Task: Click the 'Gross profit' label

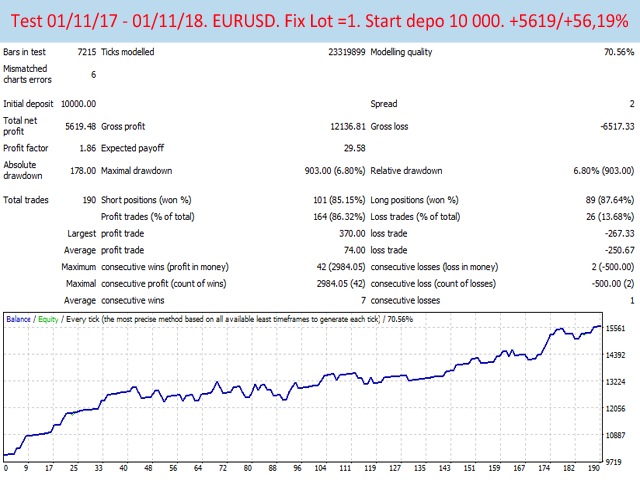Action: pyautogui.click(x=123, y=127)
